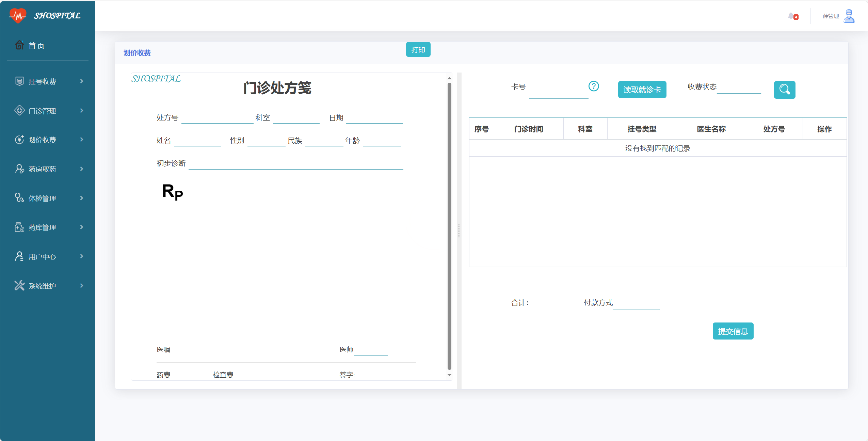The image size is (868, 441).
Task: Click the card number help question icon
Action: (594, 86)
